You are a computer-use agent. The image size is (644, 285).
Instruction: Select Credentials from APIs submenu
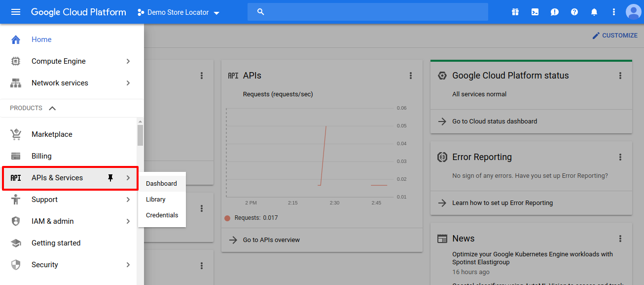point(162,215)
